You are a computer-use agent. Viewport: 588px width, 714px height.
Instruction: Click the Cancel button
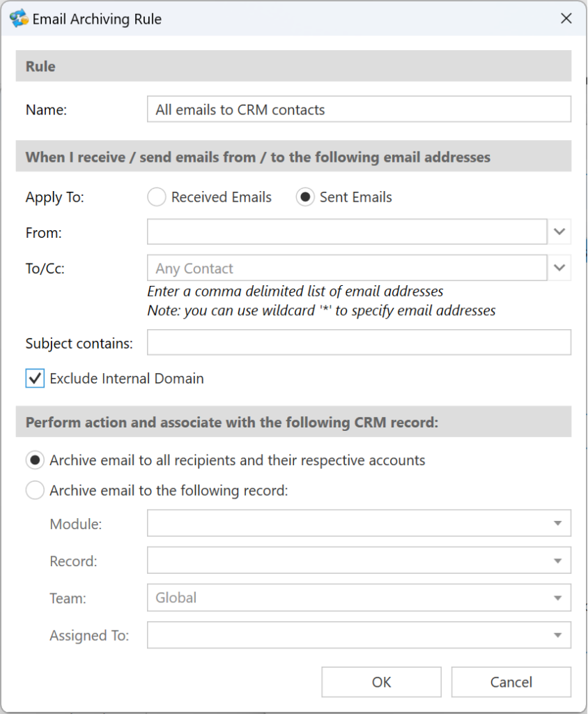[511, 682]
